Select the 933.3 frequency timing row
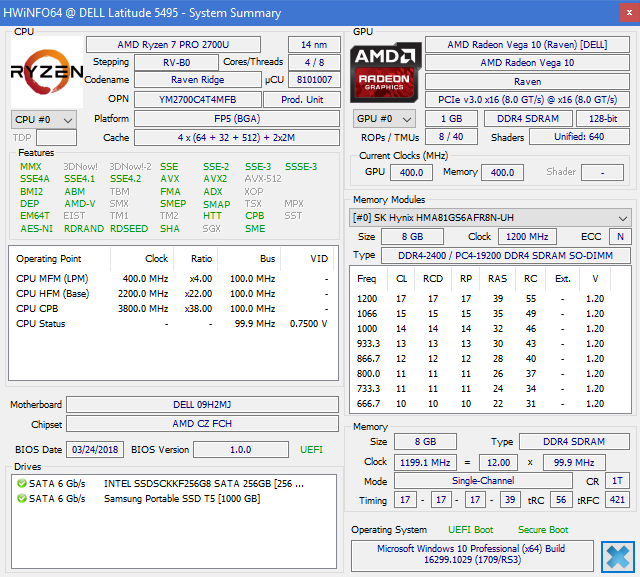 click(x=490, y=344)
